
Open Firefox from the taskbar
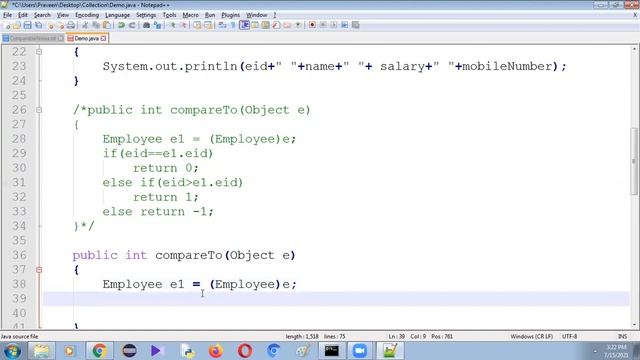pyautogui.click(x=216, y=351)
